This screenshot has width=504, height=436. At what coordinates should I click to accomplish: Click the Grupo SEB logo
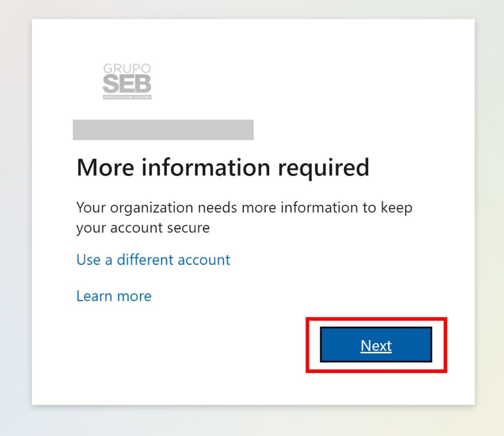(127, 81)
